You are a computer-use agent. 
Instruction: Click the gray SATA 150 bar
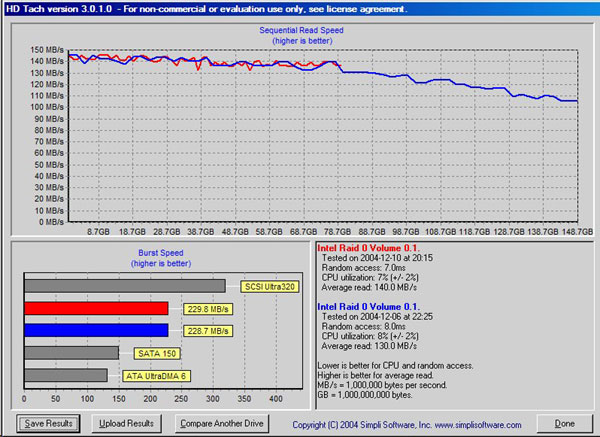(x=72, y=353)
